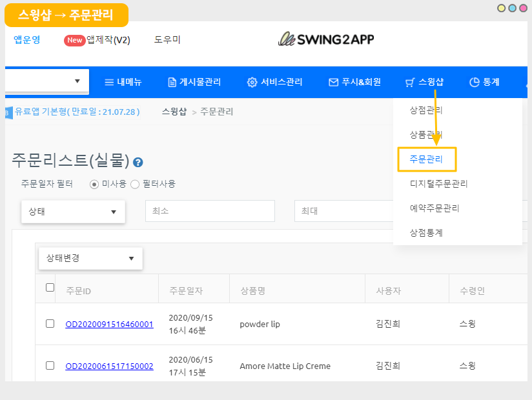Viewport: 532px width, 400px height.
Task: Check the powder lip order checkbox
Action: (x=50, y=324)
